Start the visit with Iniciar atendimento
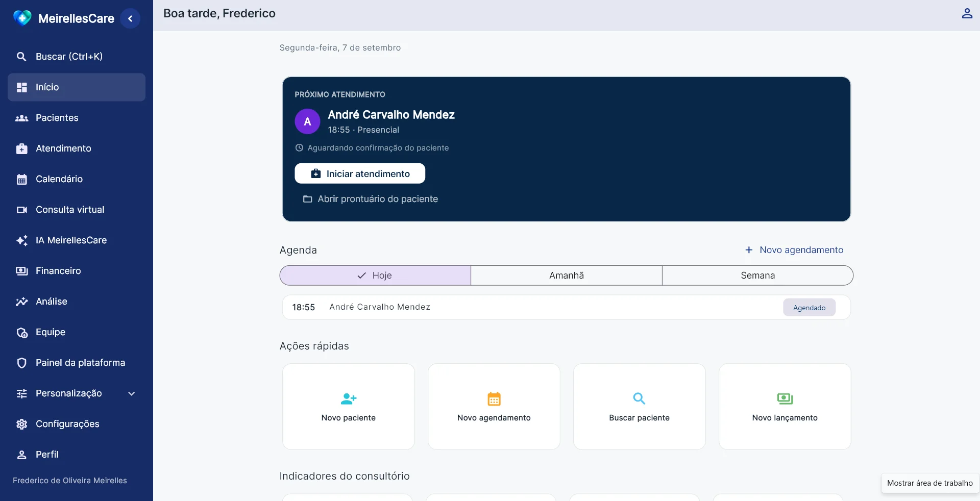 click(360, 173)
